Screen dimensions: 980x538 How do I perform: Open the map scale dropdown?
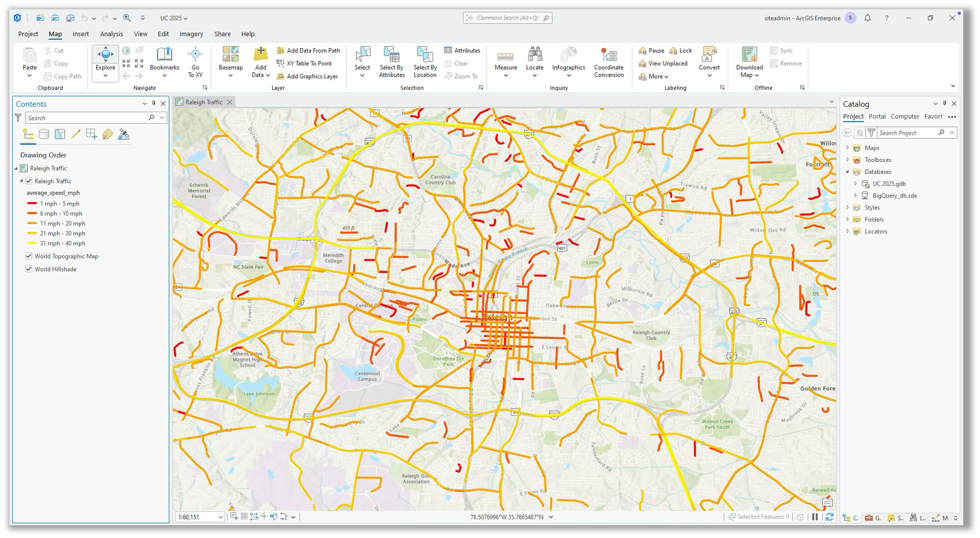[x=221, y=517]
